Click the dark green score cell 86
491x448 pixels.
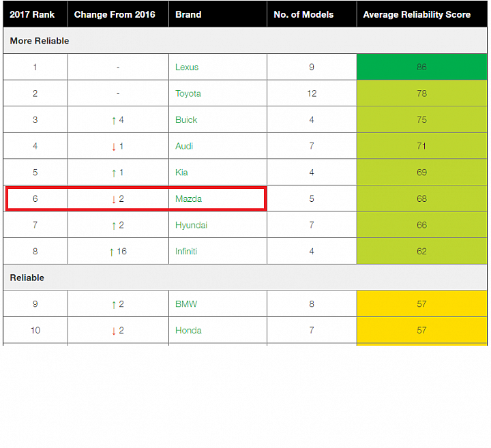pos(421,67)
